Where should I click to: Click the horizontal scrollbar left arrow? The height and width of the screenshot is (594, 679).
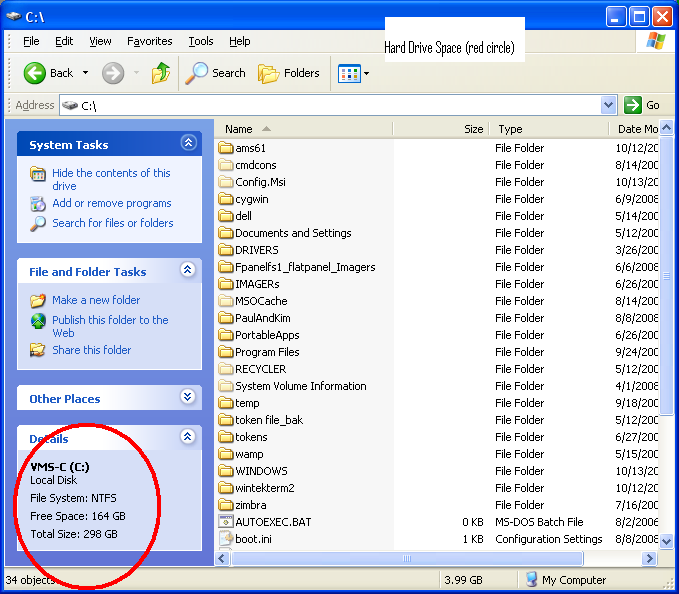click(x=222, y=558)
